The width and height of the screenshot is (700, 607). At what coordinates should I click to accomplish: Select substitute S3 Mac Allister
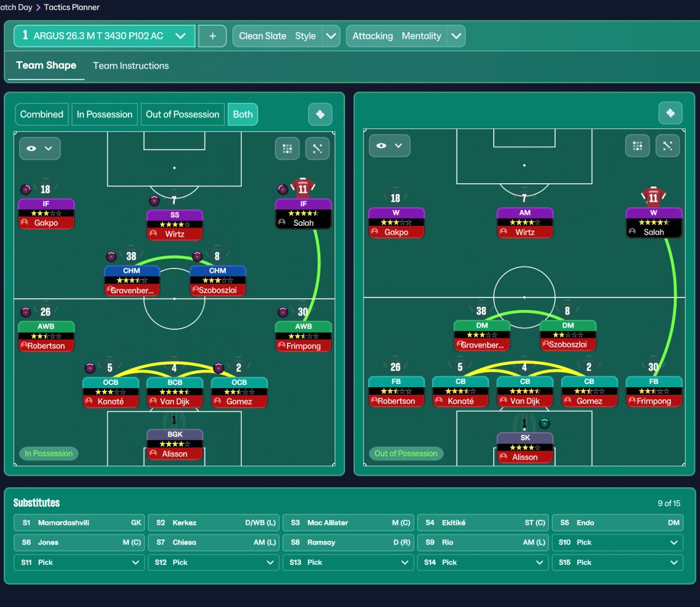[348, 523]
